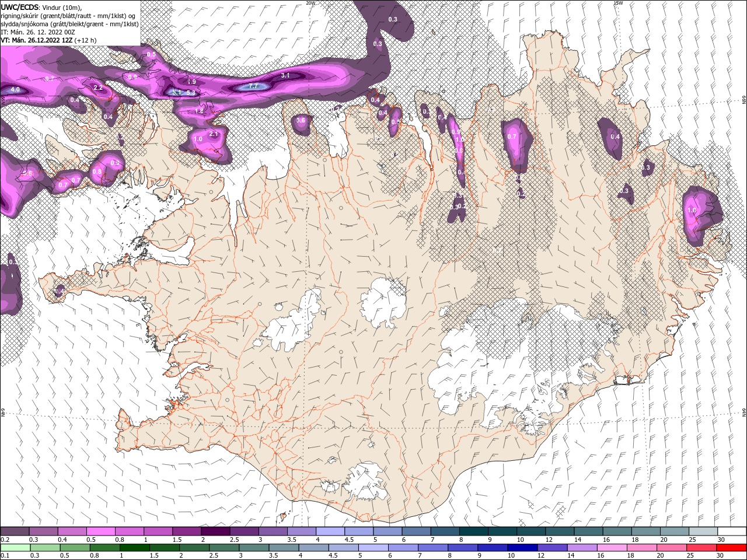Click the UWC/ECDS title text
Screen dimensions: 747x560
[20, 6]
